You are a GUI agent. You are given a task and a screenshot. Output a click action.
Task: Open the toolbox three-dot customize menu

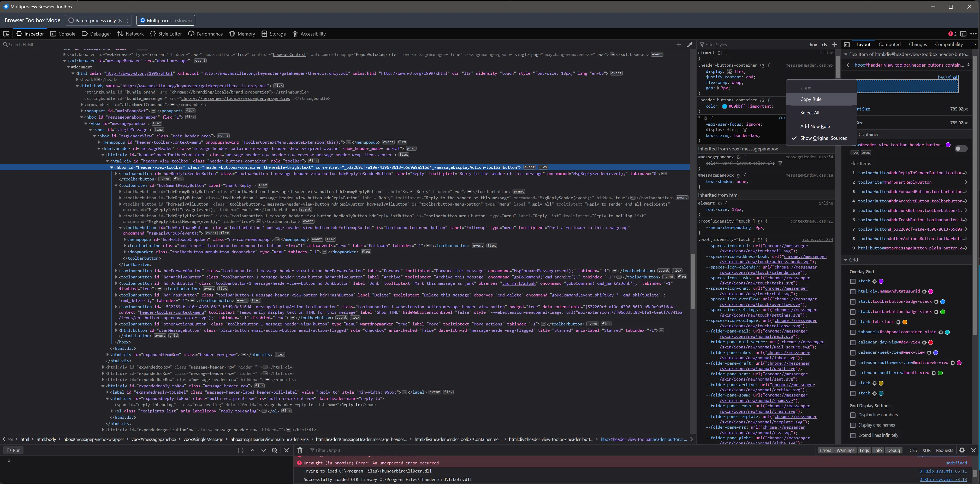pos(973,34)
